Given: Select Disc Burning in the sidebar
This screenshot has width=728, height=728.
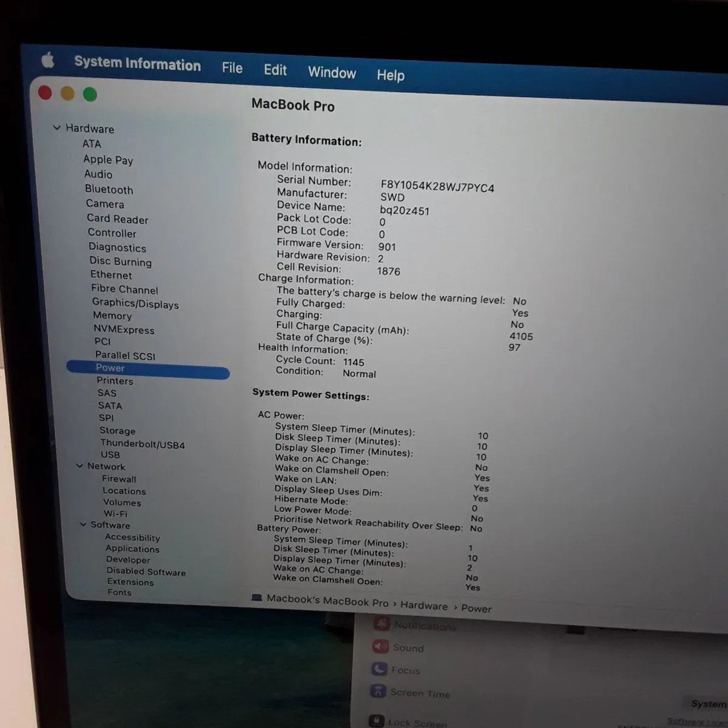Looking at the screenshot, I should [121, 261].
